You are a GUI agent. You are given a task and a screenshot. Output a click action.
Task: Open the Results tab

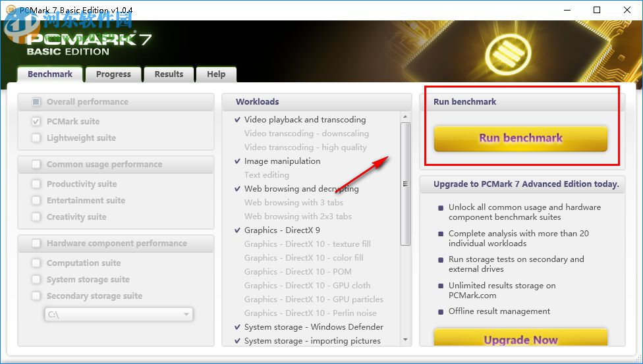tap(169, 74)
